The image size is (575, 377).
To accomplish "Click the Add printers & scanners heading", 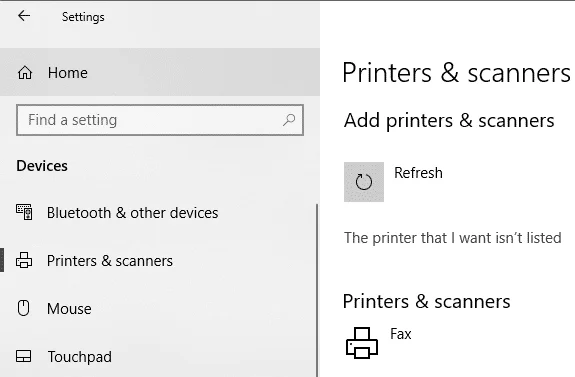I will coord(449,120).
